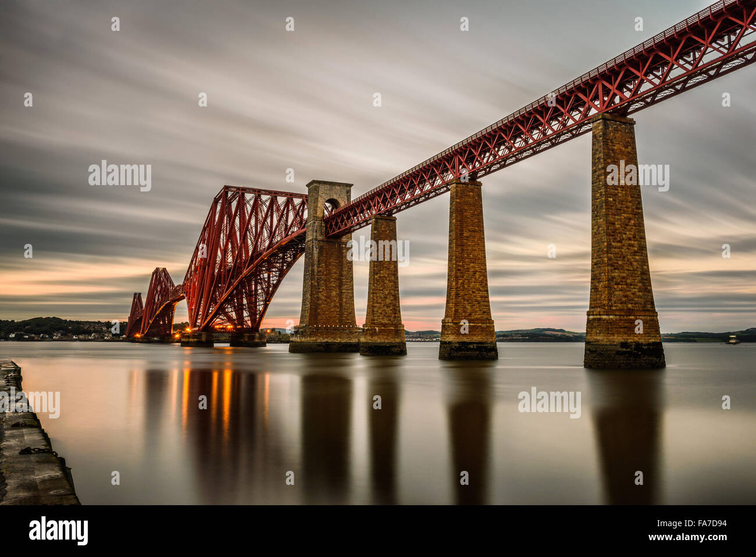Viewport: 756px width, 557px height.
Task: Click the alamy logo in bottom bar
Action: (58, 531)
